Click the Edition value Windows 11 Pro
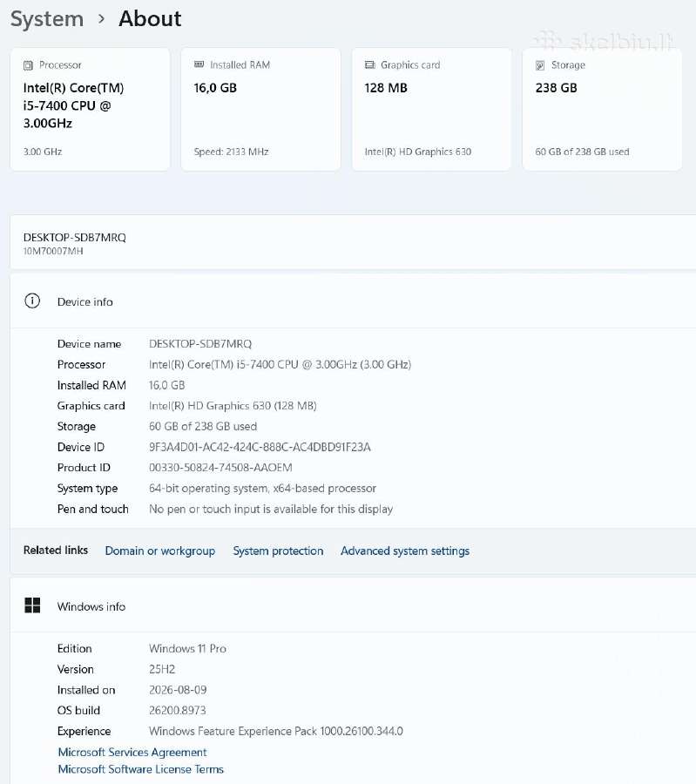 (187, 648)
